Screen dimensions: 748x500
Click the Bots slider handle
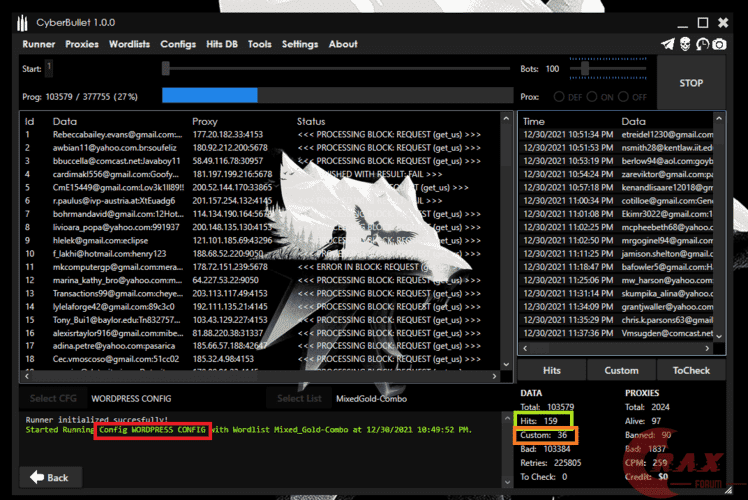click(x=584, y=69)
